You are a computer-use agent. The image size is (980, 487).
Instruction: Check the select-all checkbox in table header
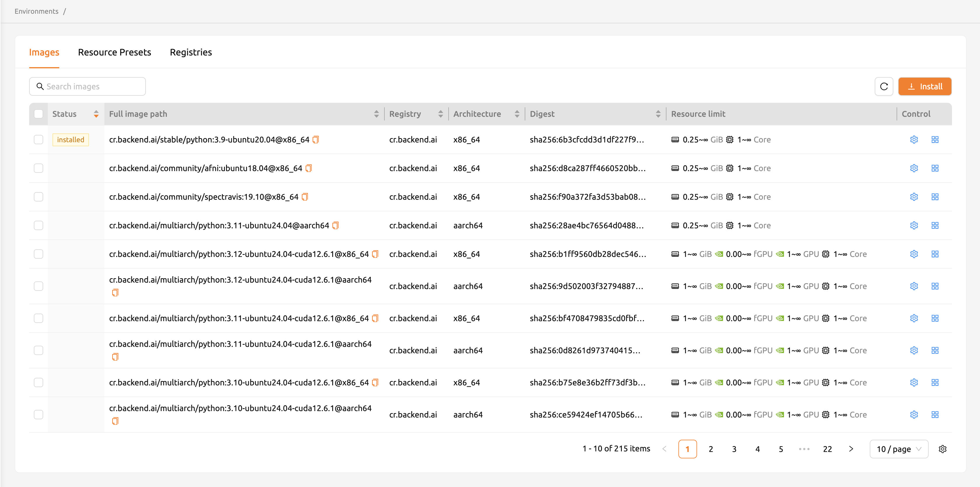[38, 114]
